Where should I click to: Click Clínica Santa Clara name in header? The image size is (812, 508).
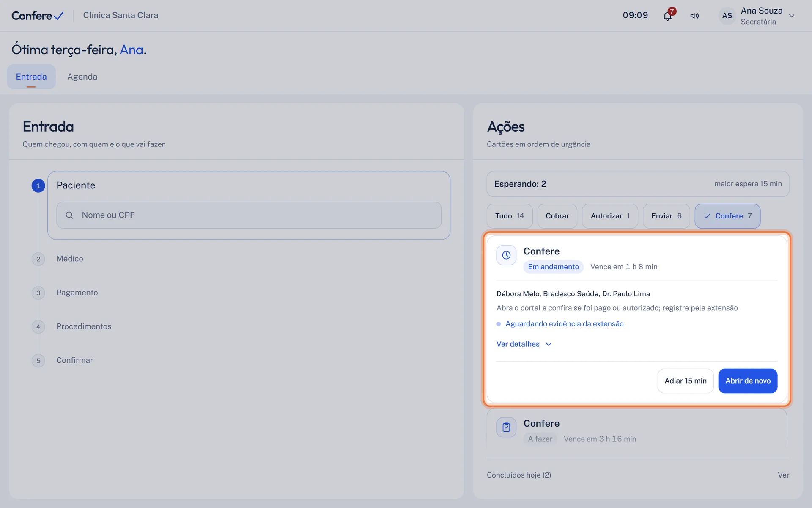tap(121, 15)
